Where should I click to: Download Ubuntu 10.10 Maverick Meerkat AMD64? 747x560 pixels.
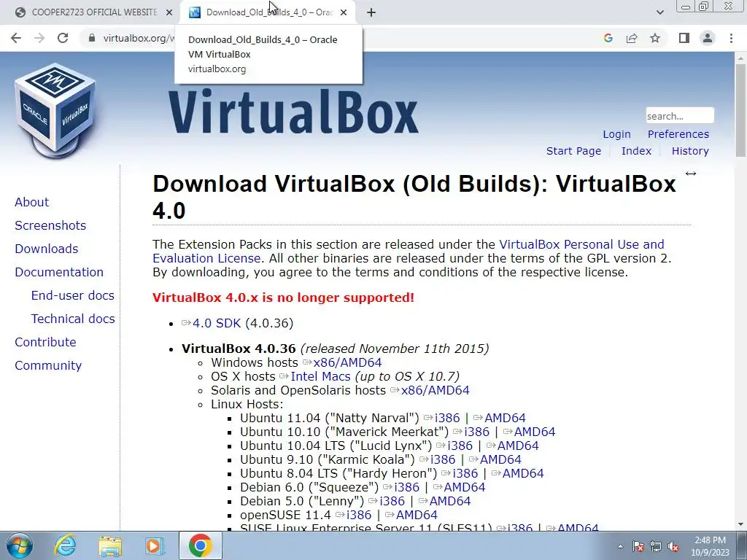pyautogui.click(x=535, y=432)
